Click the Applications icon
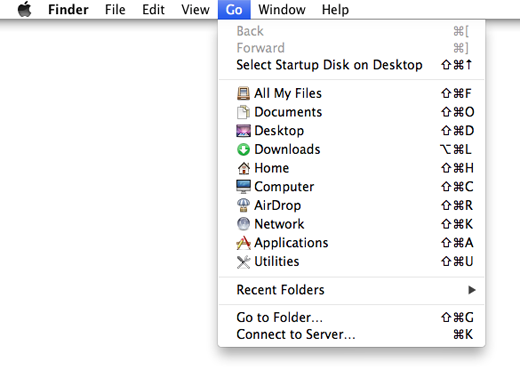 (x=243, y=243)
